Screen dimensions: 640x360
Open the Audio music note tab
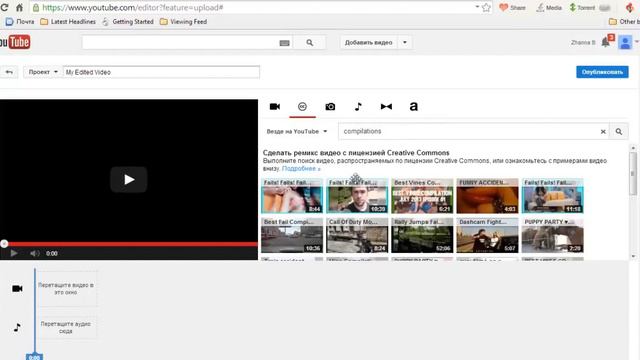[358, 107]
